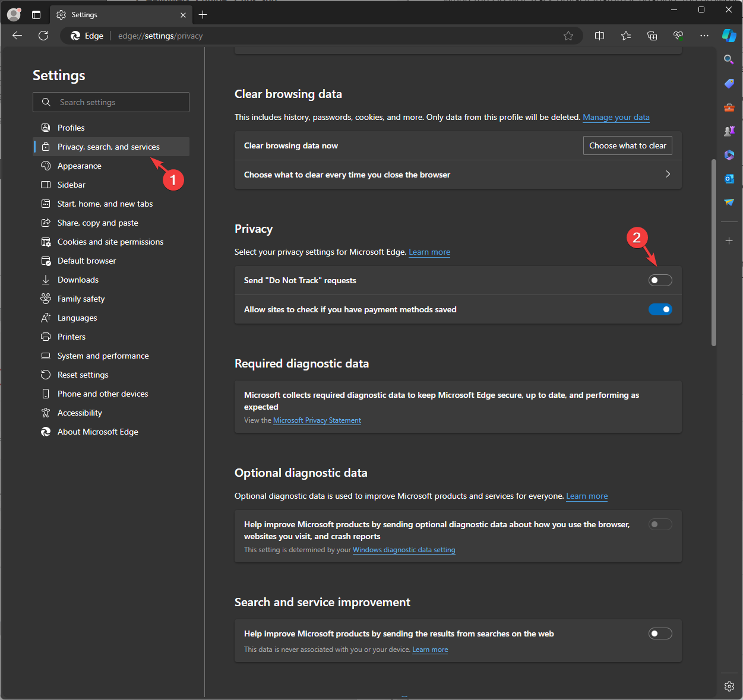Image resolution: width=743 pixels, height=700 pixels.
Task: Open System and performance settings
Action: tap(111, 356)
